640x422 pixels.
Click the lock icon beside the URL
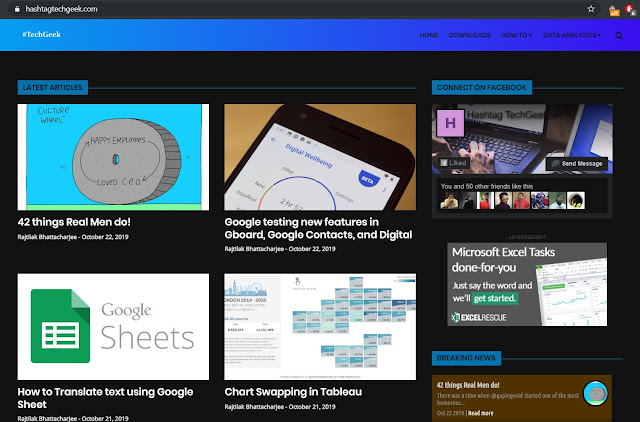click(17, 9)
